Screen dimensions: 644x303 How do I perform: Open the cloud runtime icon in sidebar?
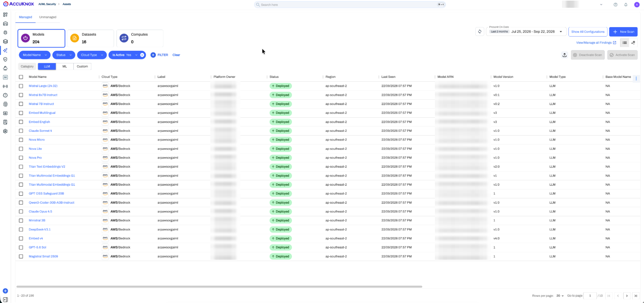point(5,68)
